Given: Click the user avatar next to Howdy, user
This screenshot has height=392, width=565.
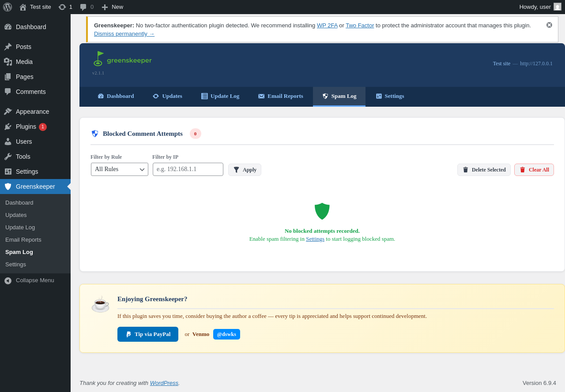Looking at the screenshot, I should click(557, 7).
